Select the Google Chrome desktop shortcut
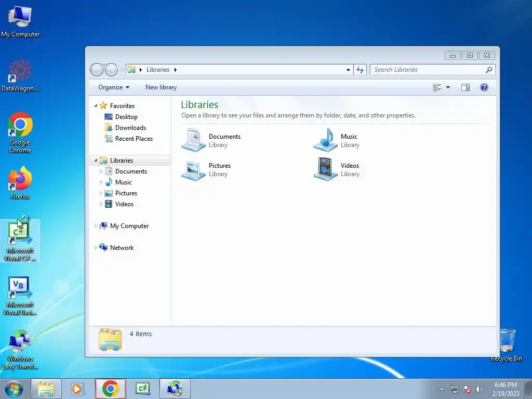 (x=20, y=132)
